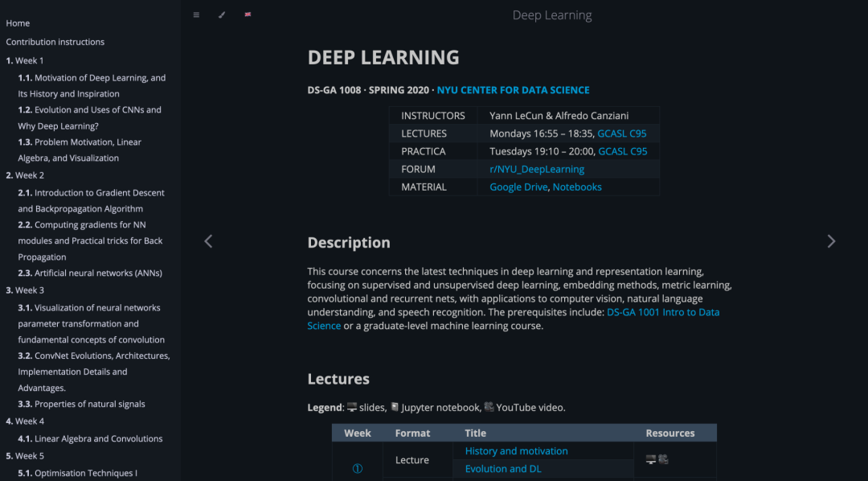Open YouTube video icon for week 1 lecture
The height and width of the screenshot is (481, 868).
point(662,459)
